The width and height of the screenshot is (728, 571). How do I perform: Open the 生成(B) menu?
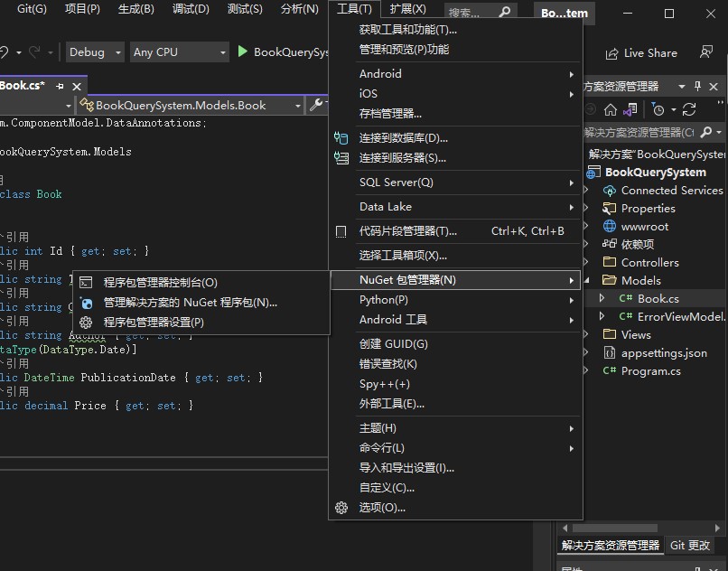click(136, 9)
